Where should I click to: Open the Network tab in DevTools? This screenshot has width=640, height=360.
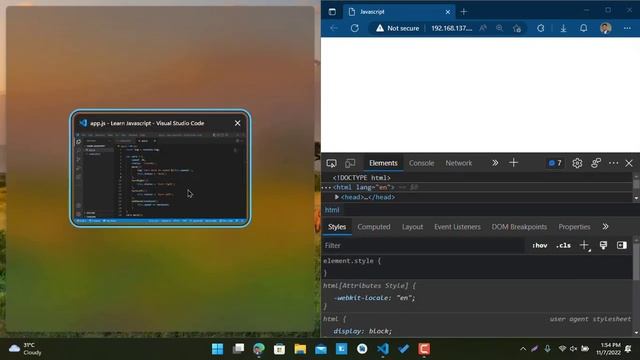click(x=458, y=163)
